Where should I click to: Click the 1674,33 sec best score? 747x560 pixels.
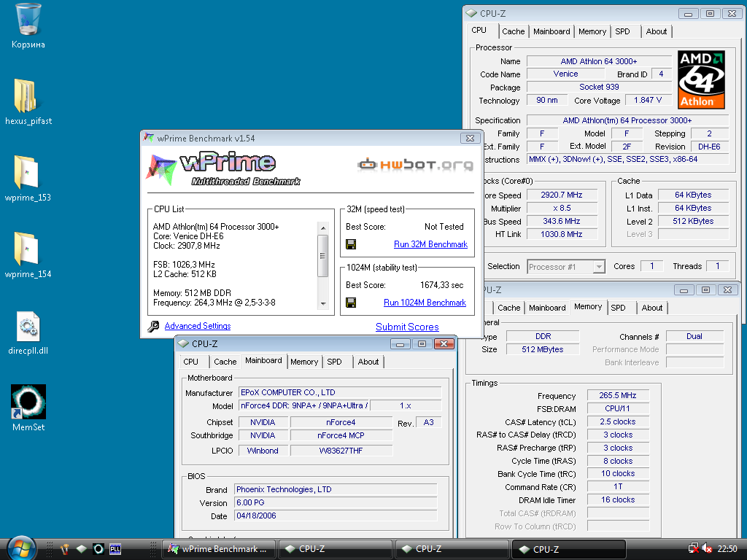click(441, 285)
